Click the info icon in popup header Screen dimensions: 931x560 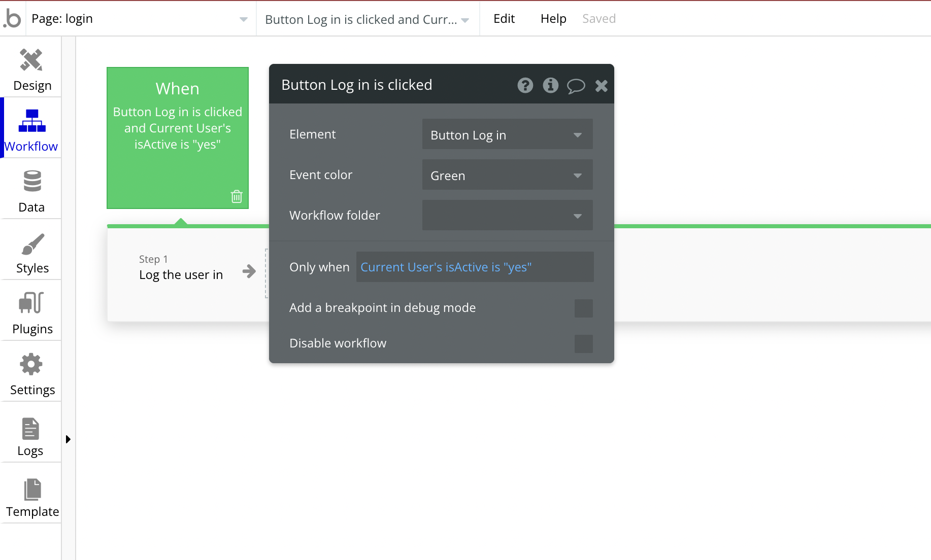(550, 85)
